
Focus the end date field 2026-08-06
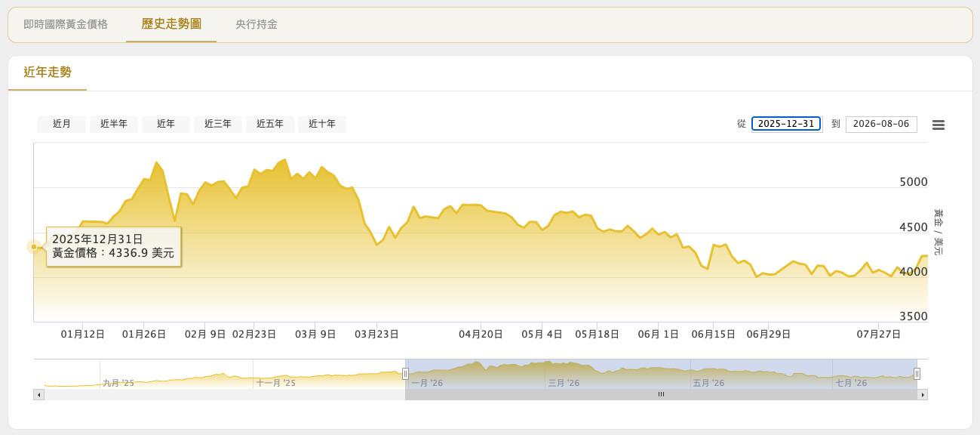coord(881,124)
